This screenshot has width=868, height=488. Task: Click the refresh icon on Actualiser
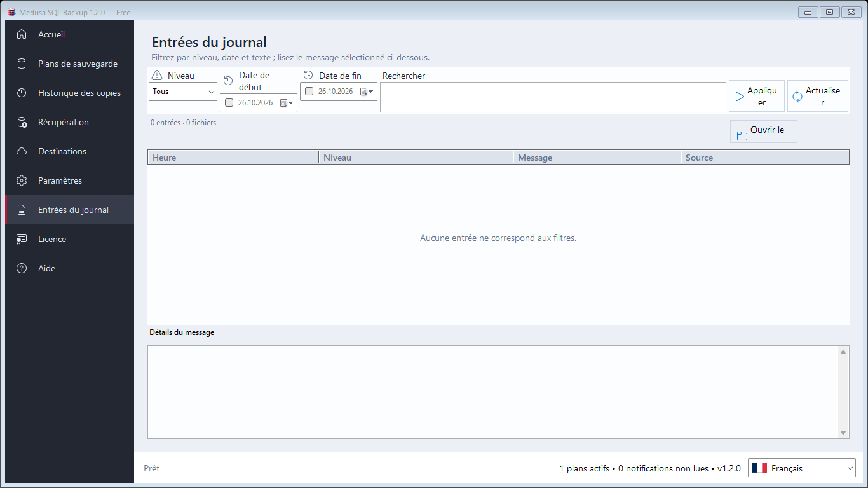click(797, 97)
